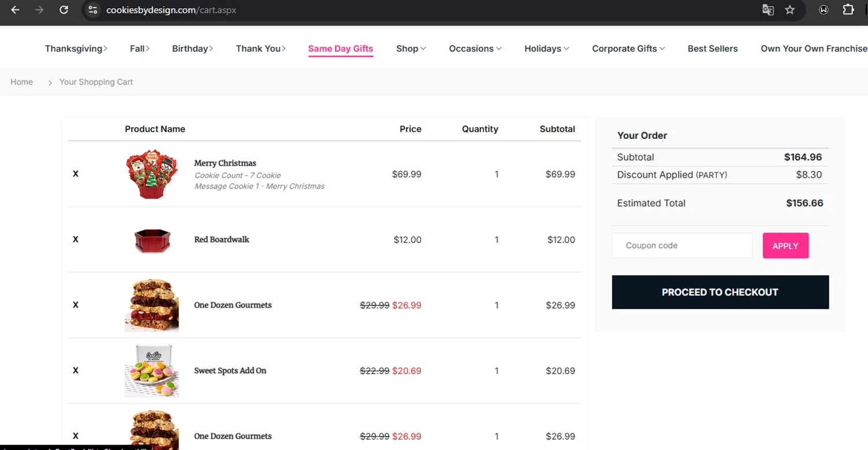Screen dimensions: 868x450
Task: Remove first One Dozen Gourmets with X
Action: click(x=75, y=305)
